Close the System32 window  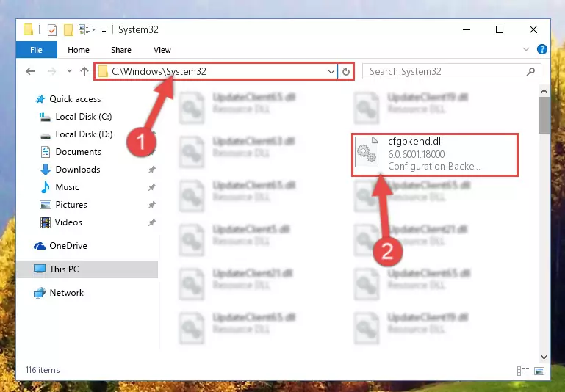(533, 29)
